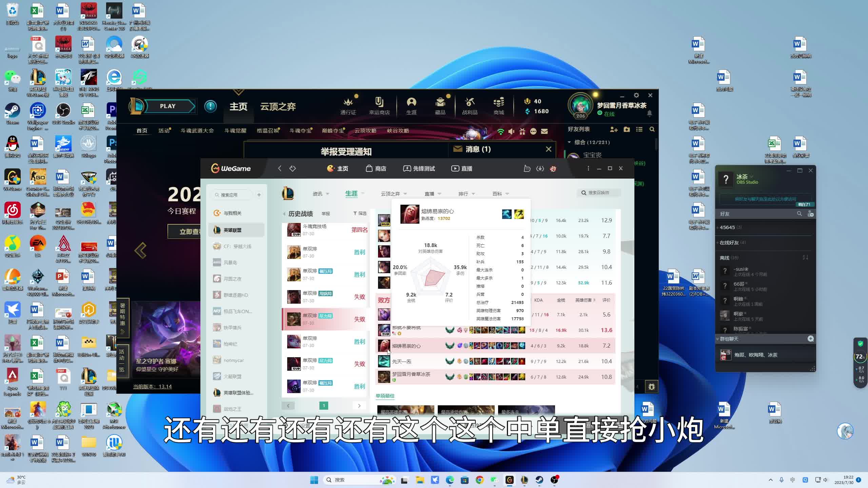This screenshot has height=488, width=868.
Task: Click the 筛选 filter button in match history
Action: [360, 213]
